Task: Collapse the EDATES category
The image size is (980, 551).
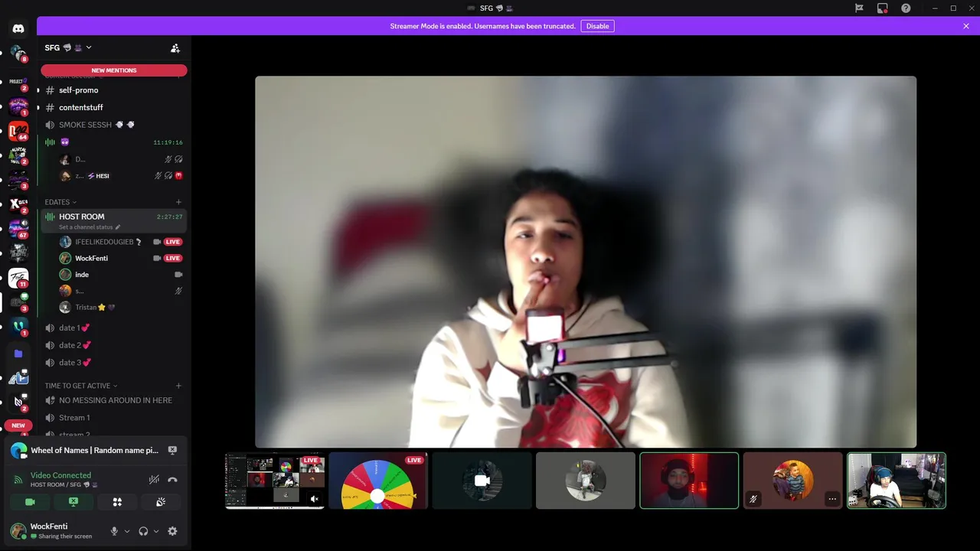Action: 60,202
